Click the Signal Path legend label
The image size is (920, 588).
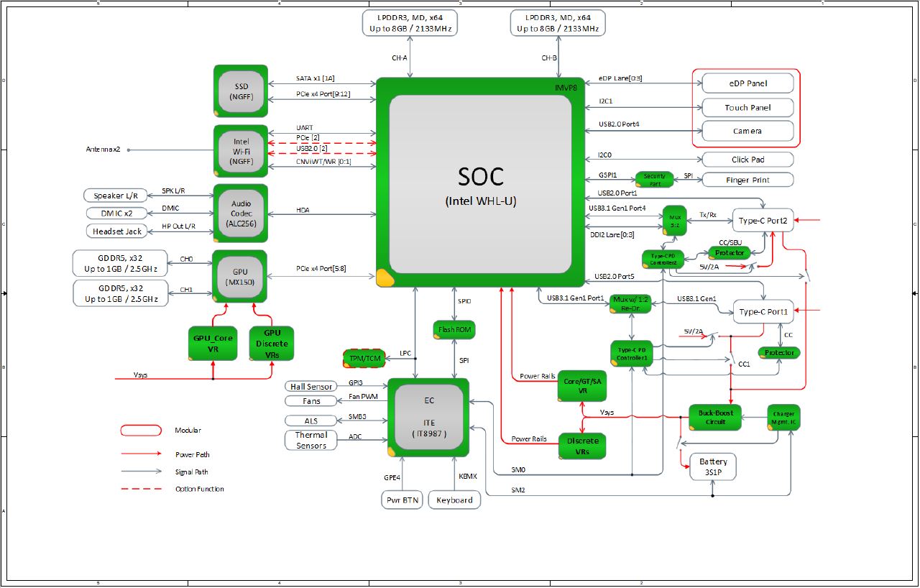pyautogui.click(x=193, y=472)
